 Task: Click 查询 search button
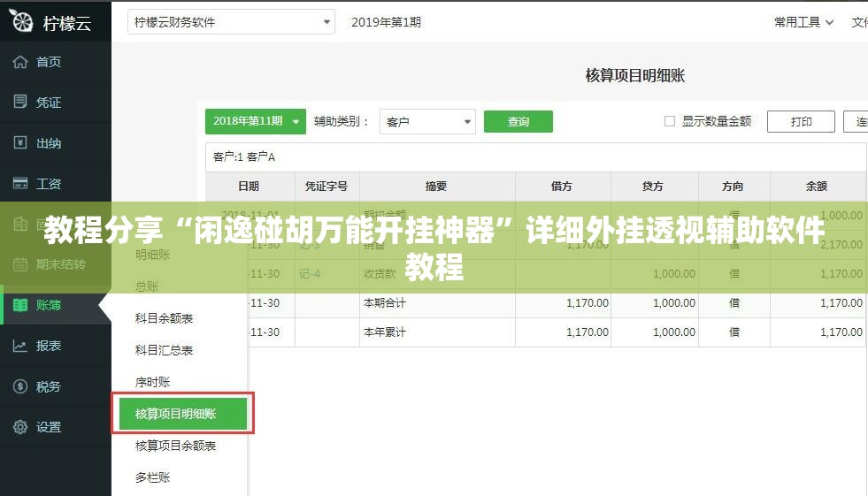coord(518,122)
